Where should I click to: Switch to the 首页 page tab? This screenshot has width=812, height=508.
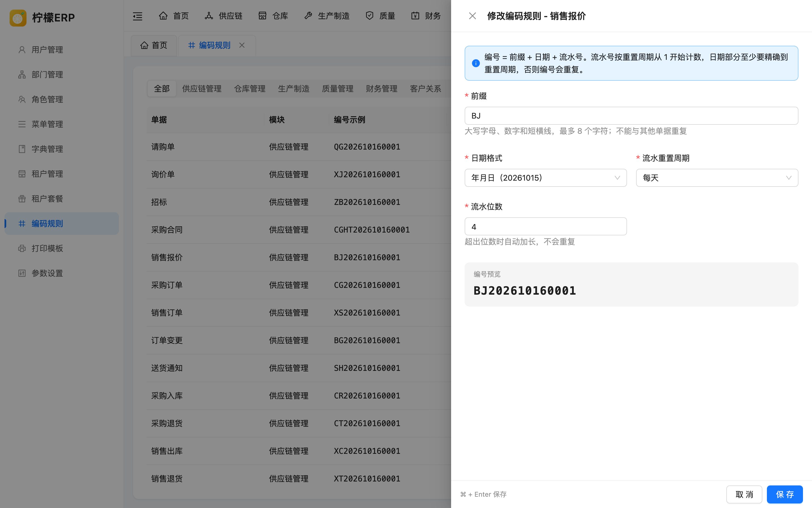(x=154, y=45)
